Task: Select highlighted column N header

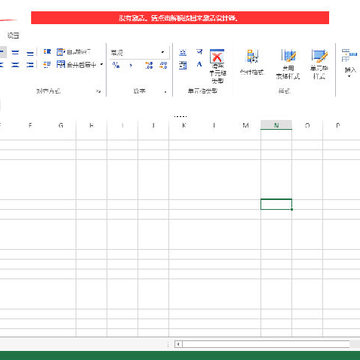Action: (x=276, y=125)
